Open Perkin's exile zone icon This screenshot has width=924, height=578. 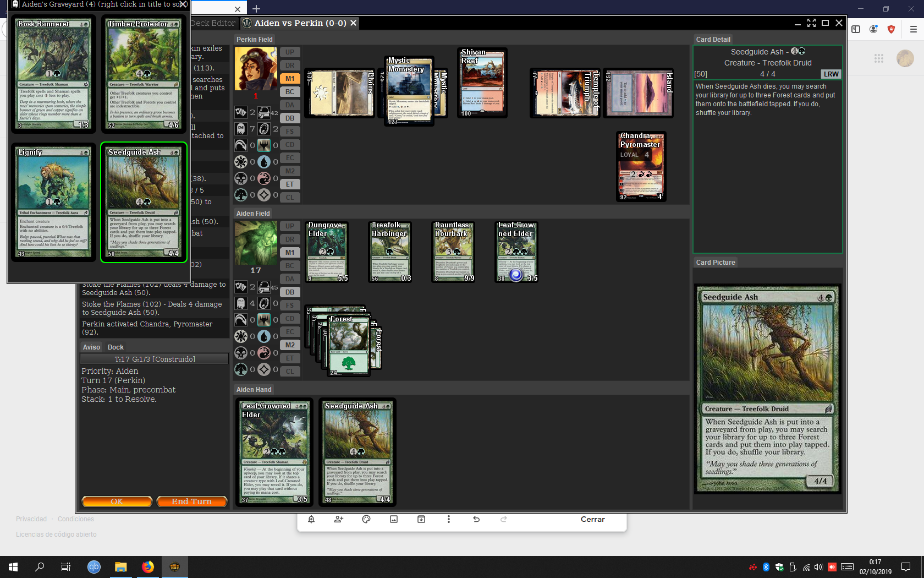(x=264, y=129)
